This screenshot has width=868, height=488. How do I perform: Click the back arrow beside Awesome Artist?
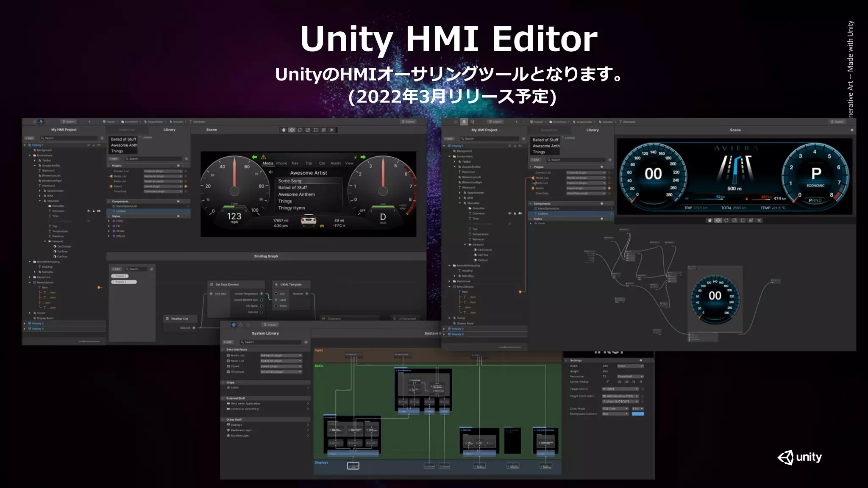271,172
